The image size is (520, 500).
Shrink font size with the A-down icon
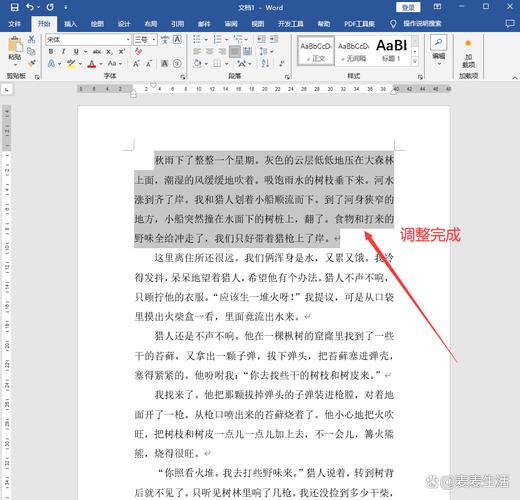click(149, 63)
